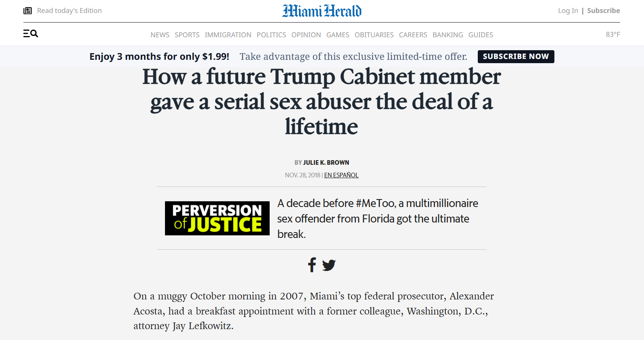Select CAREERS in navigation bar
This screenshot has height=340, width=644.
point(413,35)
